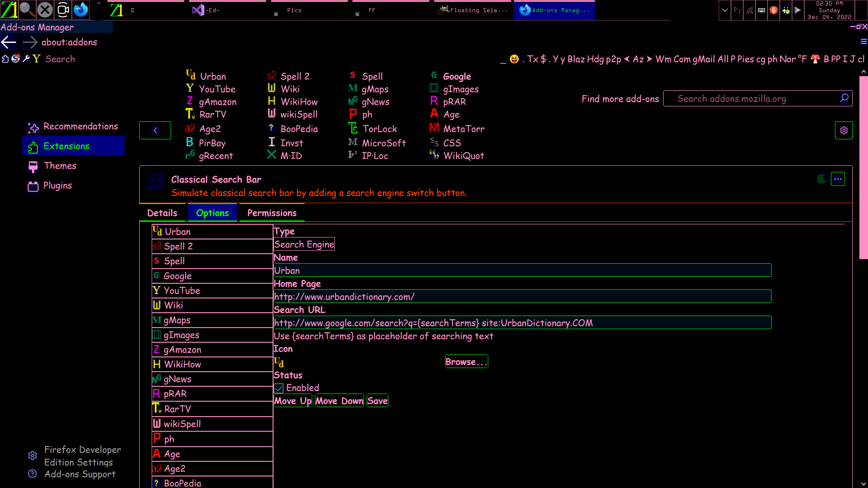The image size is (868, 488).
Task: Toggle Classical Search Bar extension off
Action: tap(822, 179)
